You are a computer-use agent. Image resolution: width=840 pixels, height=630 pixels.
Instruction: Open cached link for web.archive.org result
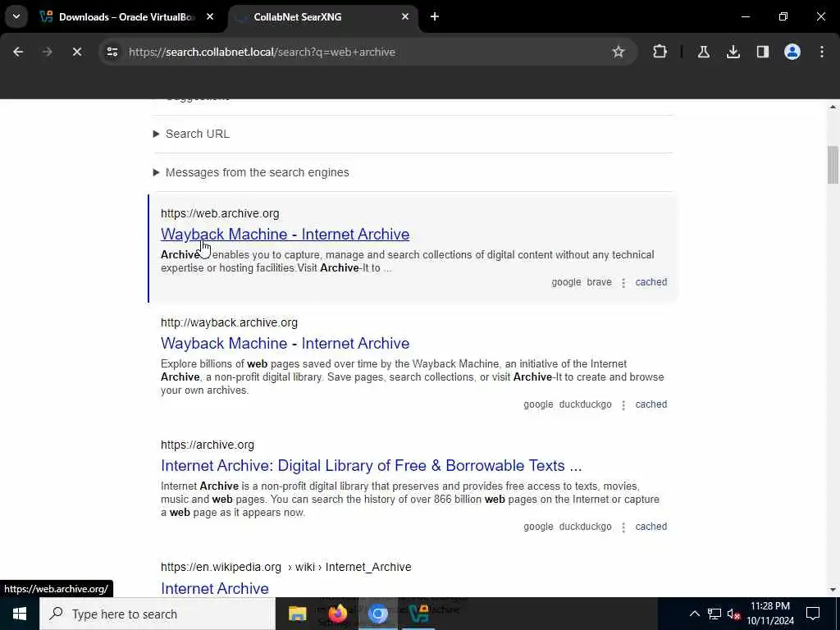pos(651,282)
